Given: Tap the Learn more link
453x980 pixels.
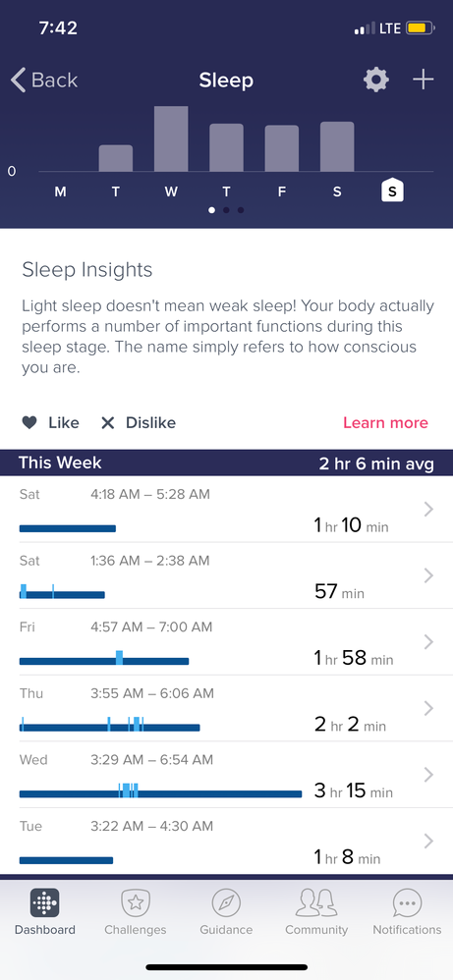Looking at the screenshot, I should pyautogui.click(x=385, y=423).
